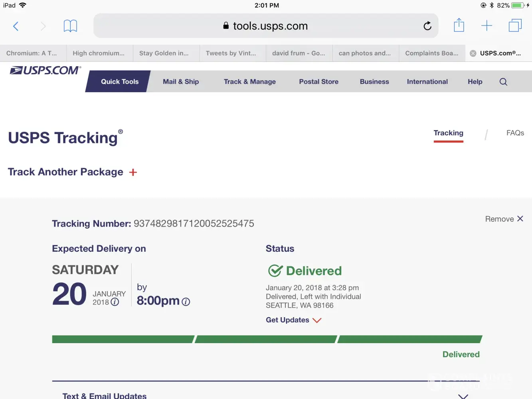Open the Track & Manage menu
This screenshot has height=399, width=532.
(x=249, y=82)
